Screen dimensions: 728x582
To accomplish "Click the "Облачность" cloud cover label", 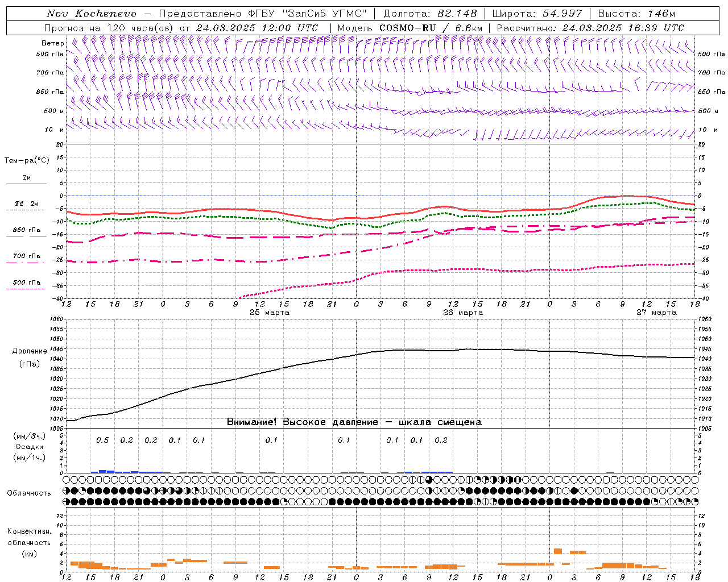I will (29, 493).
